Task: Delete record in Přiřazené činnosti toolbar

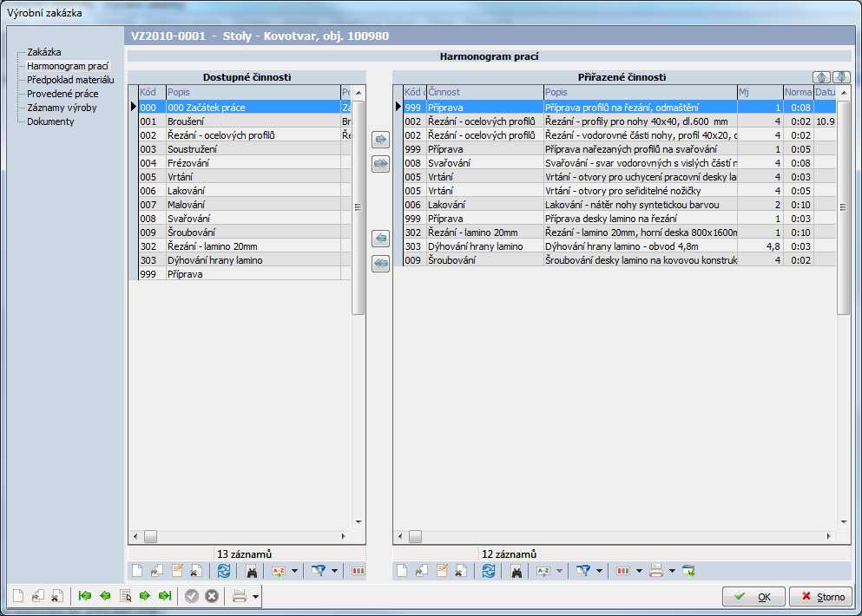Action: click(x=461, y=571)
